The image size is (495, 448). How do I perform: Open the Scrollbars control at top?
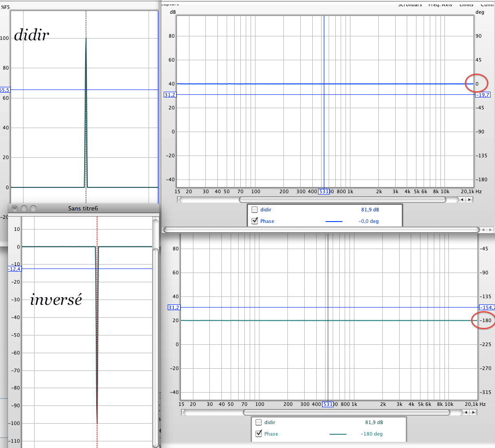(410, 4)
